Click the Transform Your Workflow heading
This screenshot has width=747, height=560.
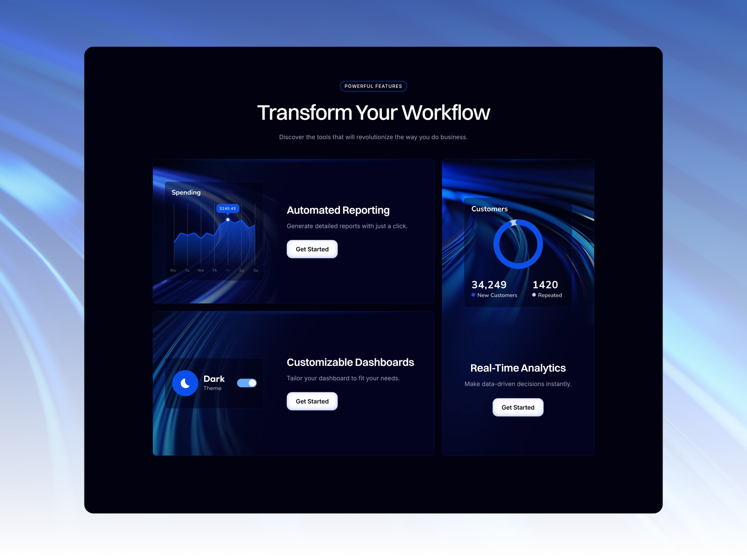click(x=373, y=112)
